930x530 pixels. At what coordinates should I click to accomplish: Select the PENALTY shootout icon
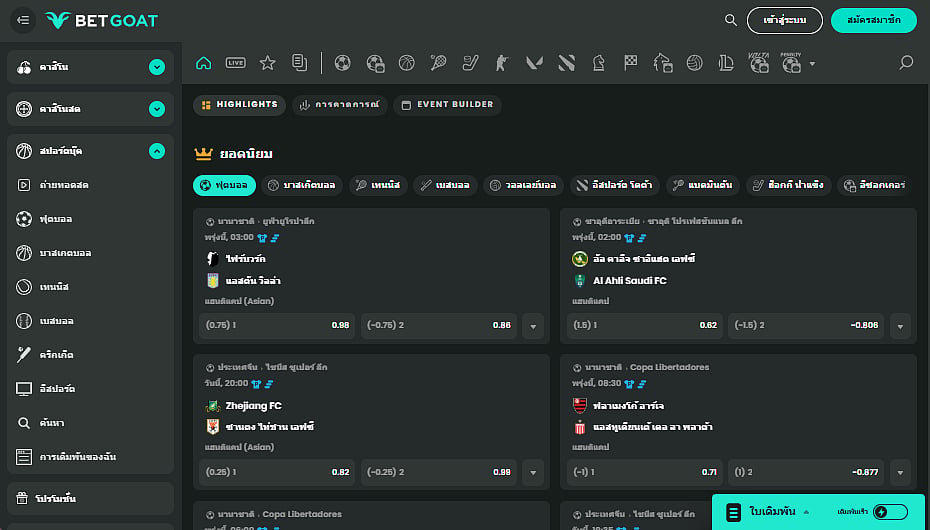pyautogui.click(x=791, y=63)
